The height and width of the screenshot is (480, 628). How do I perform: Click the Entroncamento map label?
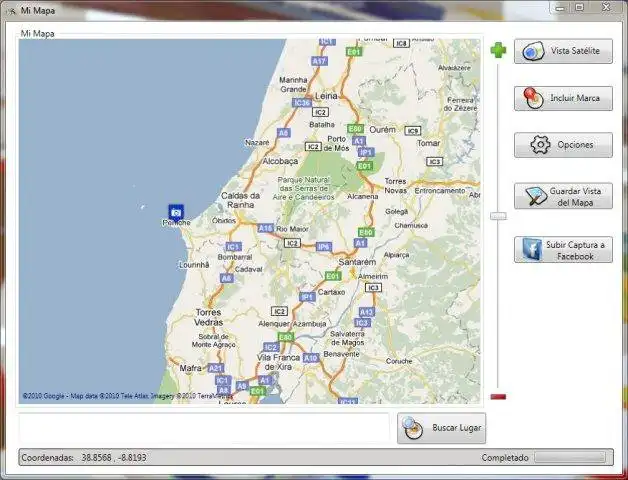(x=440, y=191)
